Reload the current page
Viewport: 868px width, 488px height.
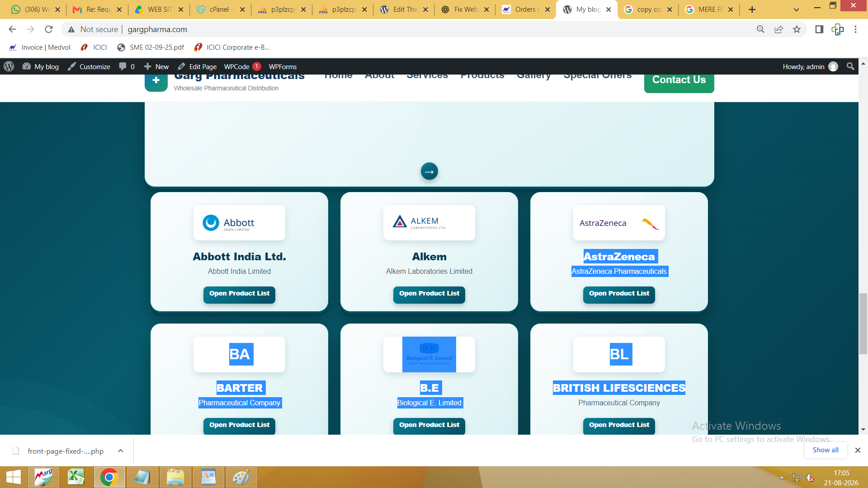[49, 29]
